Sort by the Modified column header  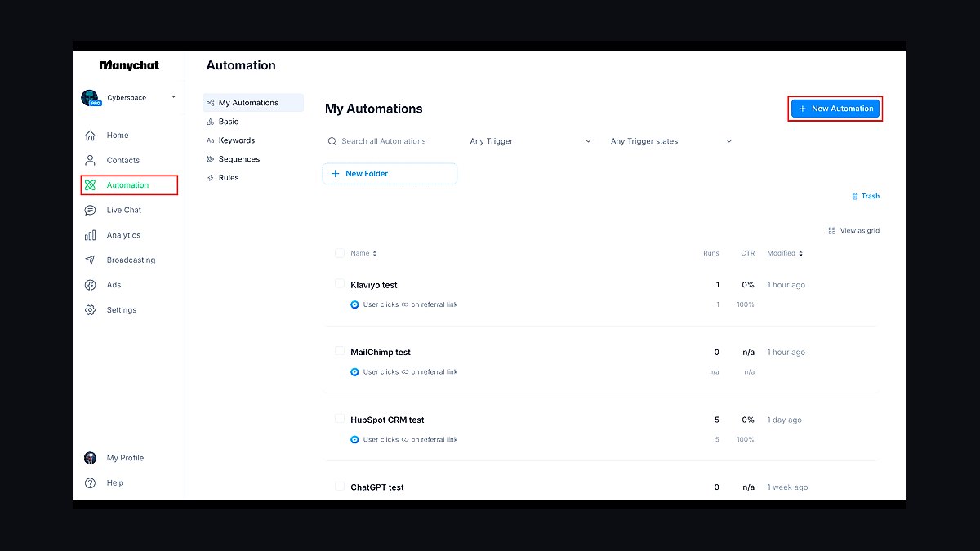(785, 253)
